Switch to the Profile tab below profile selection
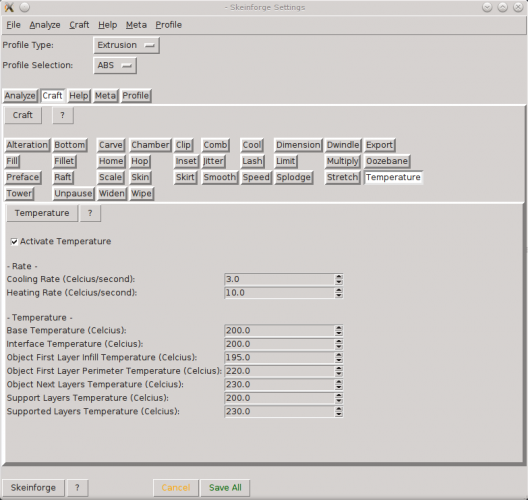Image resolution: width=528 pixels, height=500 pixels. click(x=136, y=96)
